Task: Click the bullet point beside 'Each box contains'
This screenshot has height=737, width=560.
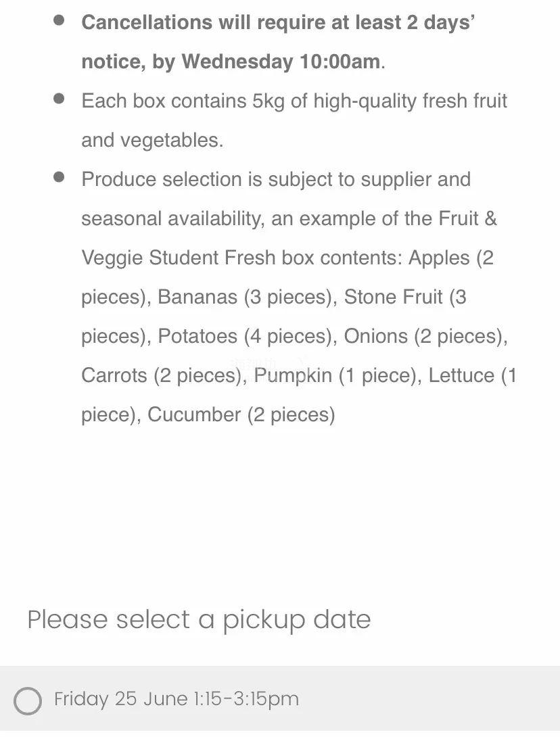Action: tap(60, 99)
